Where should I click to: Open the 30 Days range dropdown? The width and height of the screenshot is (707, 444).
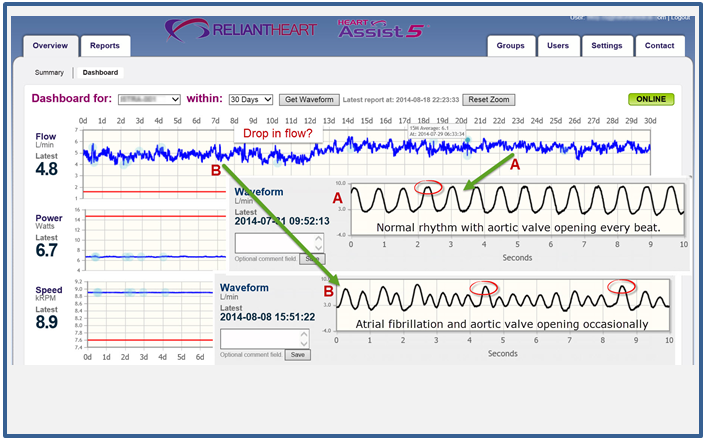tap(251, 100)
